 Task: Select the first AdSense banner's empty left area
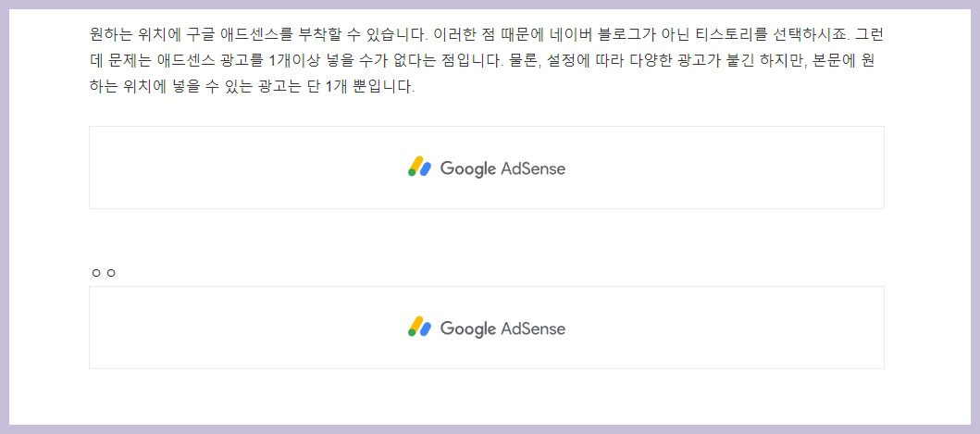[x=247, y=167]
